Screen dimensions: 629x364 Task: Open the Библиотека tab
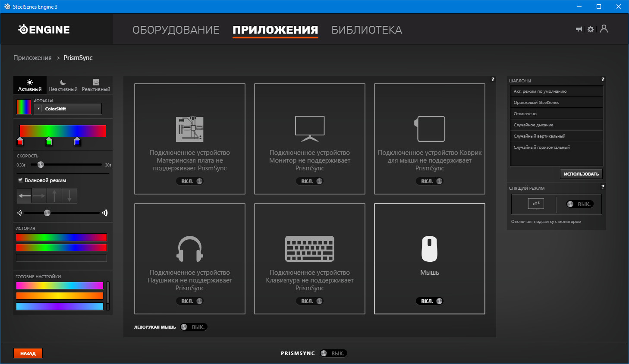pos(367,30)
